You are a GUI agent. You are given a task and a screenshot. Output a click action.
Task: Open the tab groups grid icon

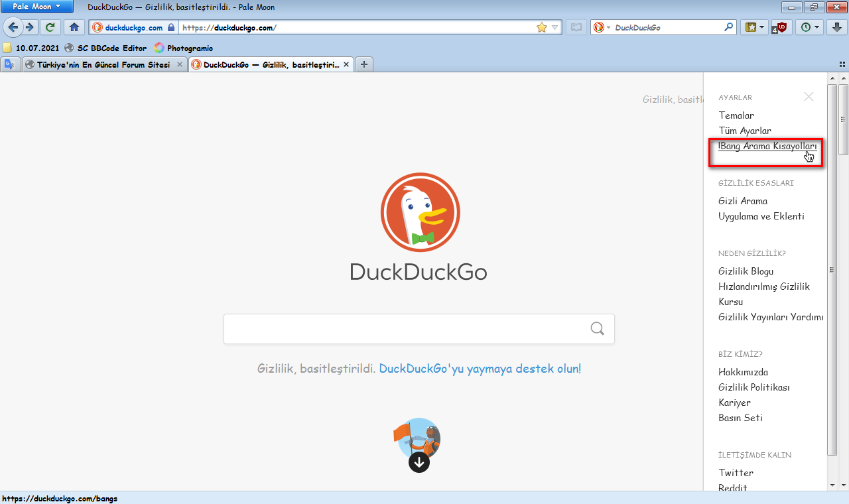point(842,64)
